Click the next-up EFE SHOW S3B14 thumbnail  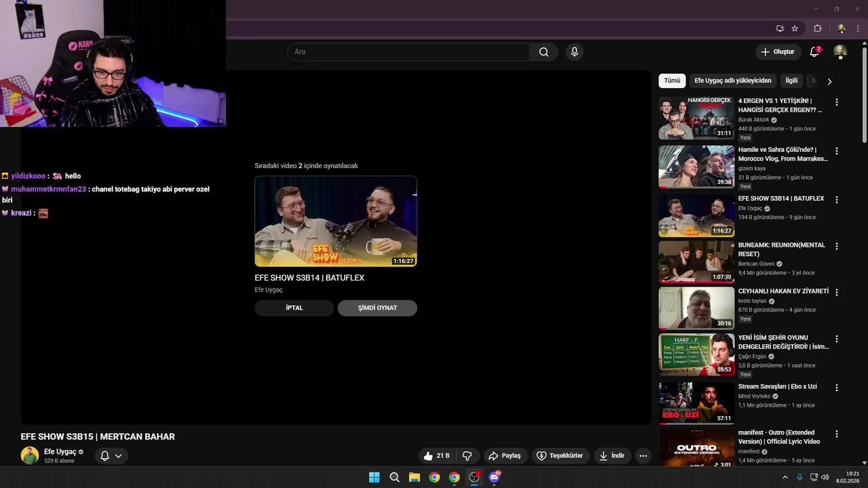click(x=336, y=221)
